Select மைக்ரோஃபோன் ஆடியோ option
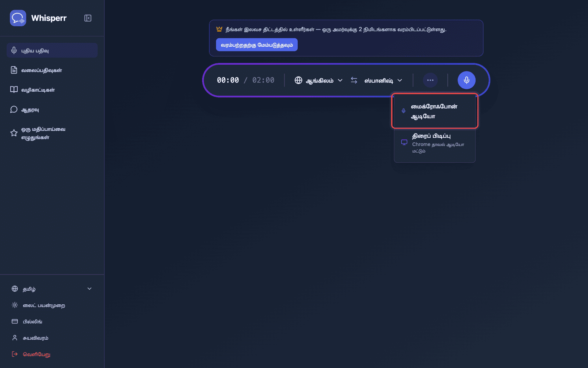This screenshot has width=588, height=368. pos(435,111)
